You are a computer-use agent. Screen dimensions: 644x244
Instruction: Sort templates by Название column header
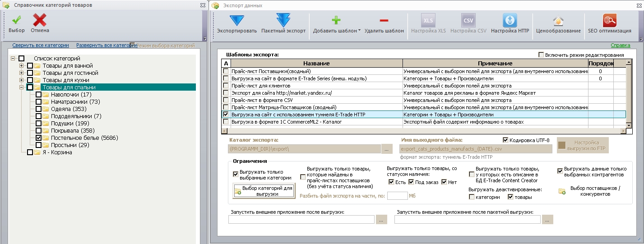point(316,64)
